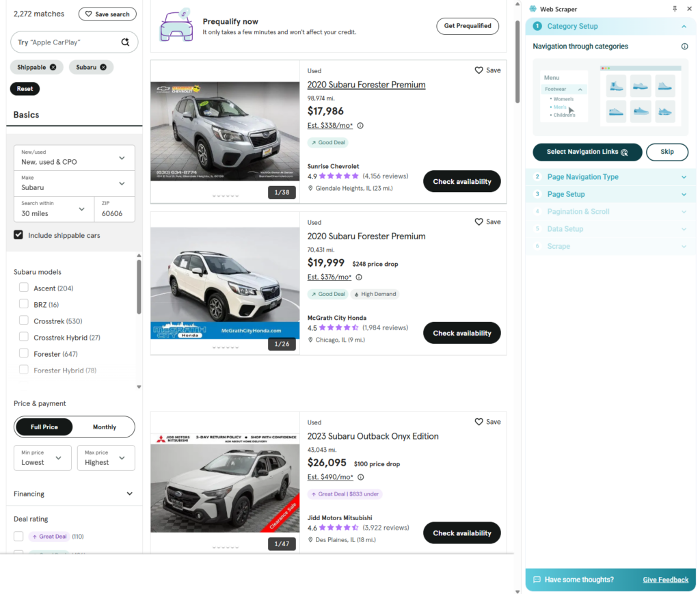Remove the Shippable filter chip

pos(53,67)
